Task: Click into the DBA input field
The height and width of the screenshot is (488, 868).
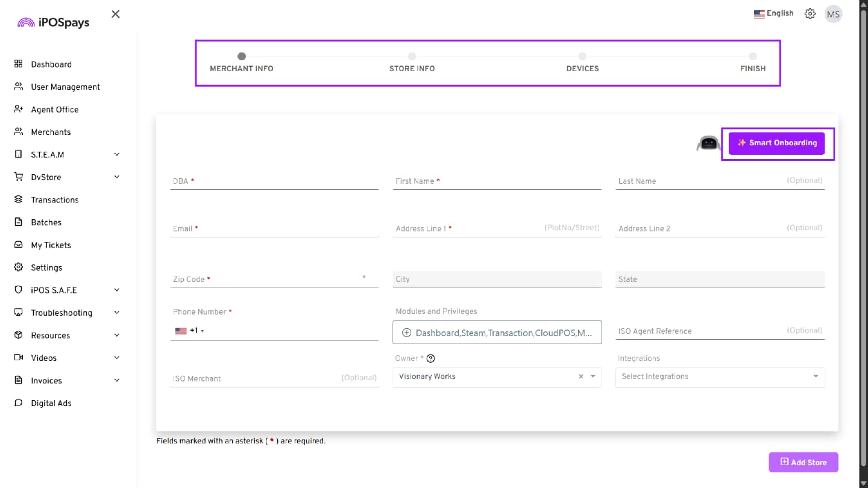Action: click(274, 181)
